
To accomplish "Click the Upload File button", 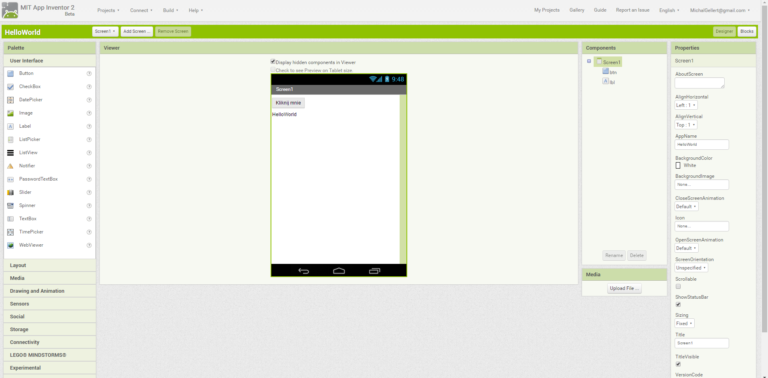I will pos(624,289).
